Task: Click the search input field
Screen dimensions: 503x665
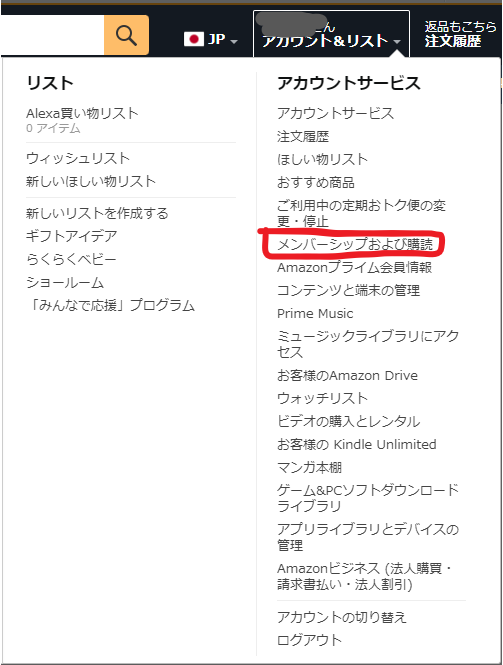Action: 53,35
